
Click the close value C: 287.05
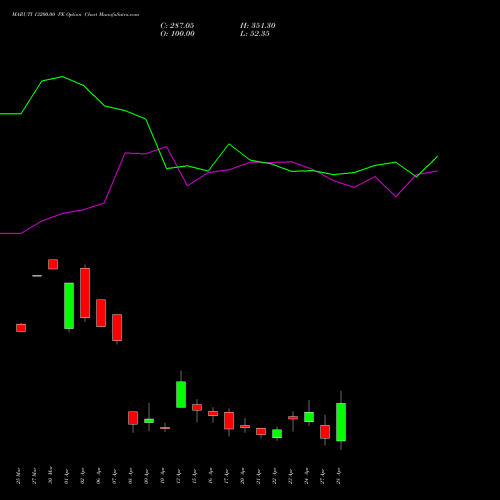pos(177,26)
